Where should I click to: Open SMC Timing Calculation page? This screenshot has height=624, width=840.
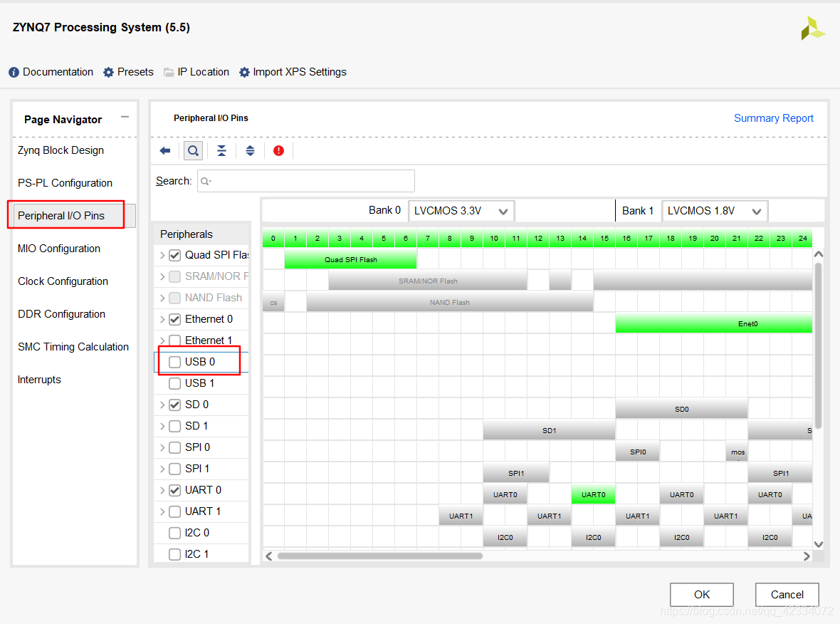pyautogui.click(x=73, y=347)
